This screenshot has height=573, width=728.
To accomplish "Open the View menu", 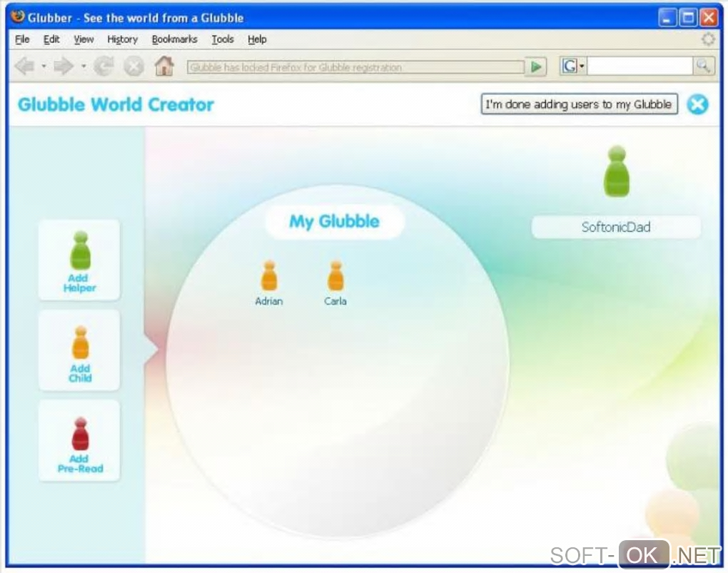I will tap(84, 39).
